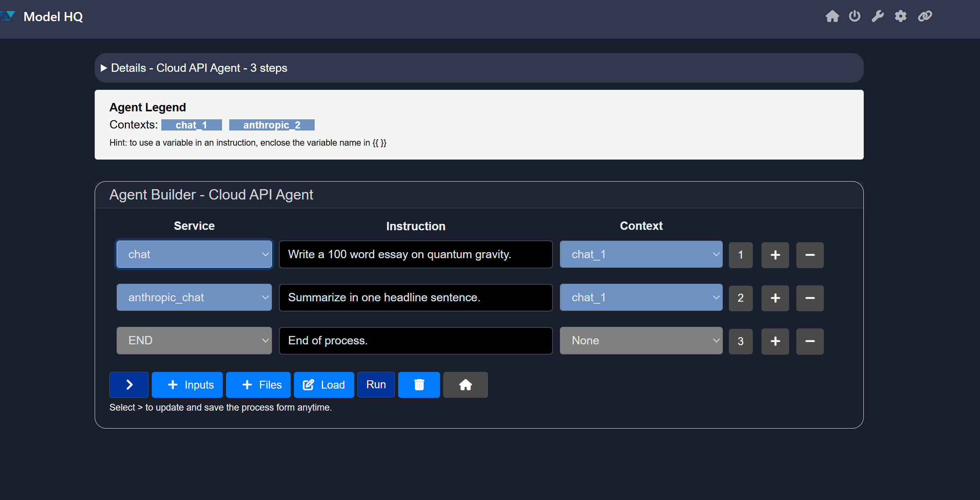Click the arrow button to save the process
This screenshot has width=980, height=500.
click(x=129, y=385)
